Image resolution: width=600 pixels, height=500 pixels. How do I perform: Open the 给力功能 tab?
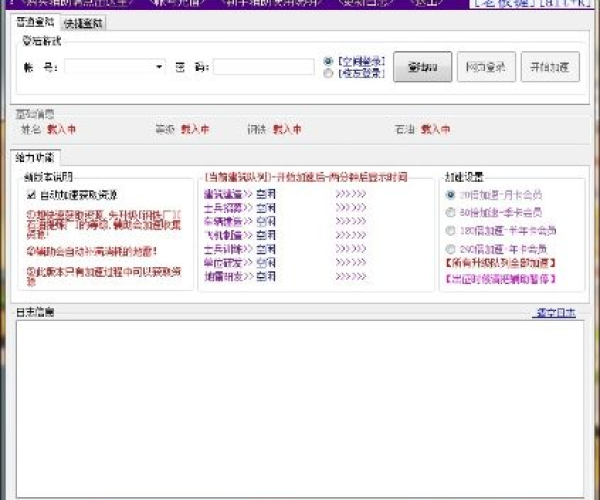click(35, 158)
